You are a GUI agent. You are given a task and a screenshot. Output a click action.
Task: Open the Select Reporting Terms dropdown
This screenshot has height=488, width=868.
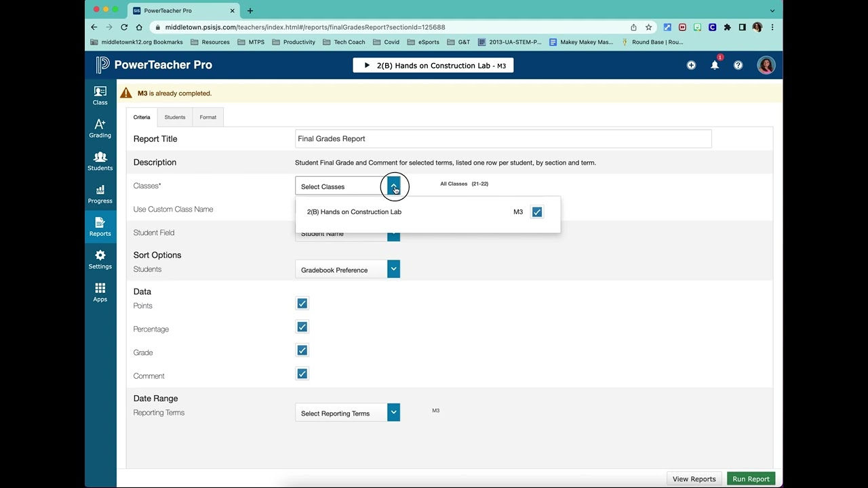(x=347, y=413)
